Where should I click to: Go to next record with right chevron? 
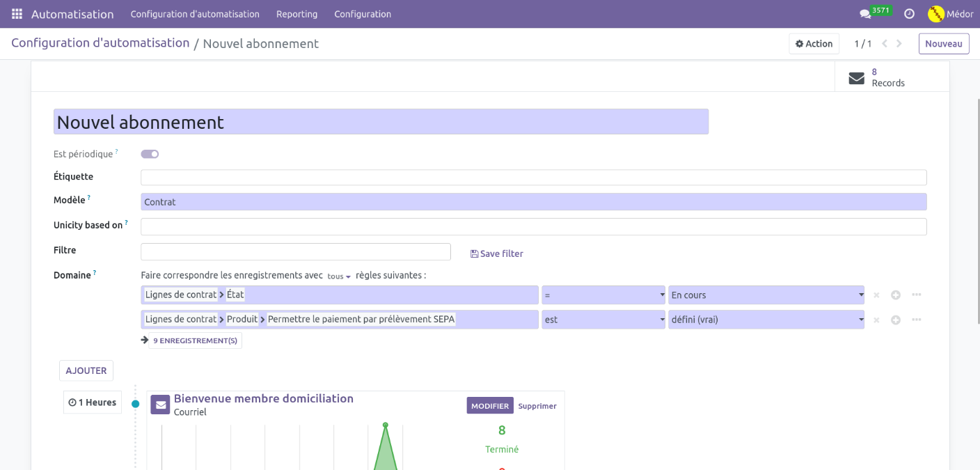click(x=899, y=44)
